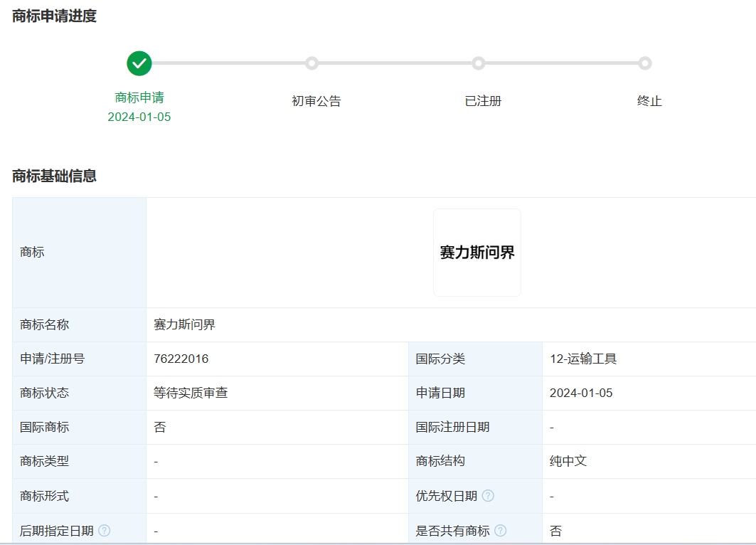Viewport: 756px width, 545px height.
Task: Click the 优先权日期 label text
Action: point(447,496)
